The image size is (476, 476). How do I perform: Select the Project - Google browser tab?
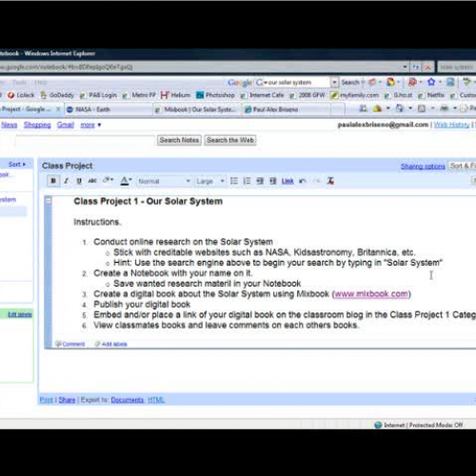[27, 109]
